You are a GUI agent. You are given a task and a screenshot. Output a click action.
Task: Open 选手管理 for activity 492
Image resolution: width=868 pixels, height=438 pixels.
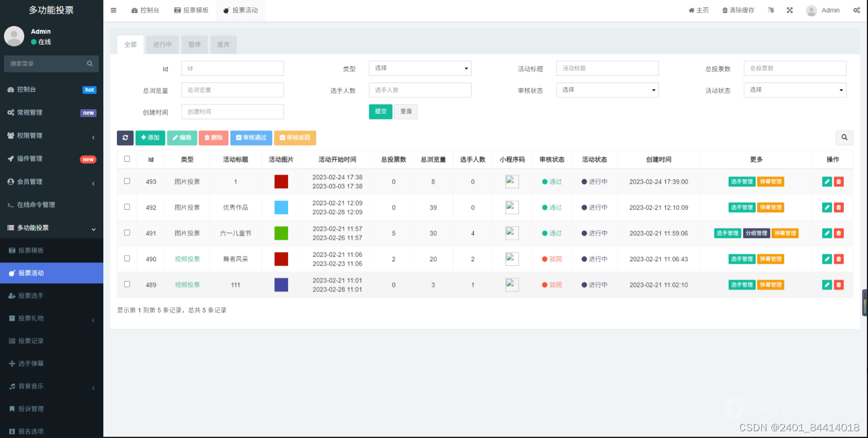point(741,207)
